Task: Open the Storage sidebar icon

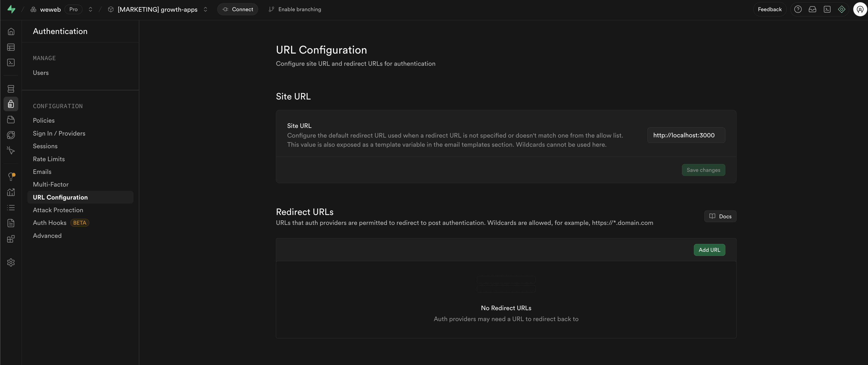Action: pos(11,120)
